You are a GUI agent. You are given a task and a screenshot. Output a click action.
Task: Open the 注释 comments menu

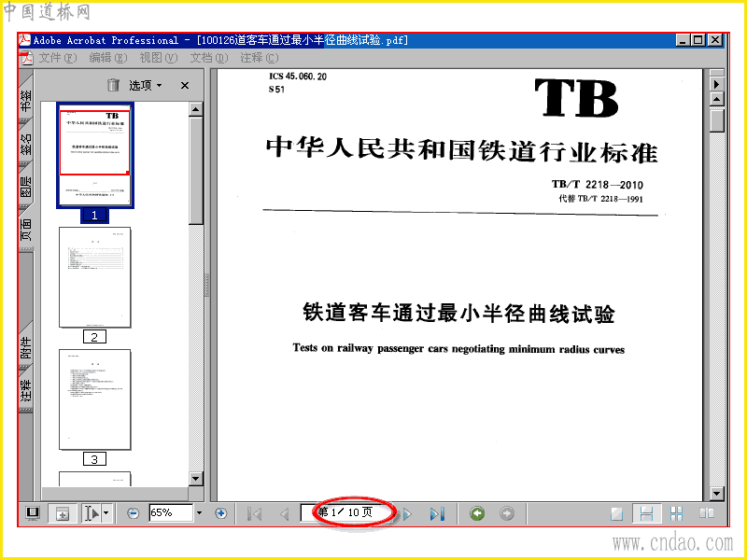tap(260, 58)
